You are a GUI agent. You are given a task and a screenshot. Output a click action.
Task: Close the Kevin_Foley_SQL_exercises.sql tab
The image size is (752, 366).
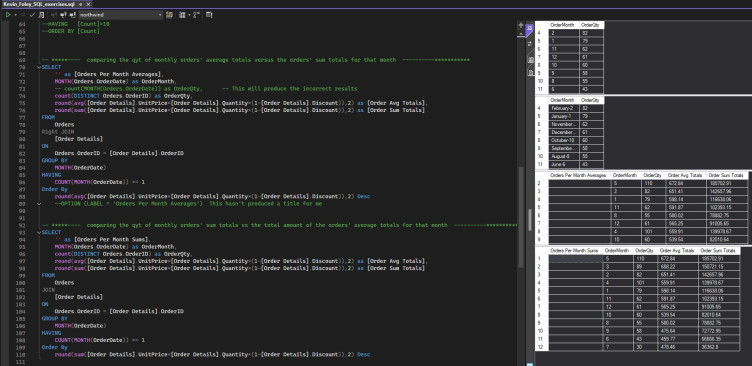pyautogui.click(x=88, y=4)
